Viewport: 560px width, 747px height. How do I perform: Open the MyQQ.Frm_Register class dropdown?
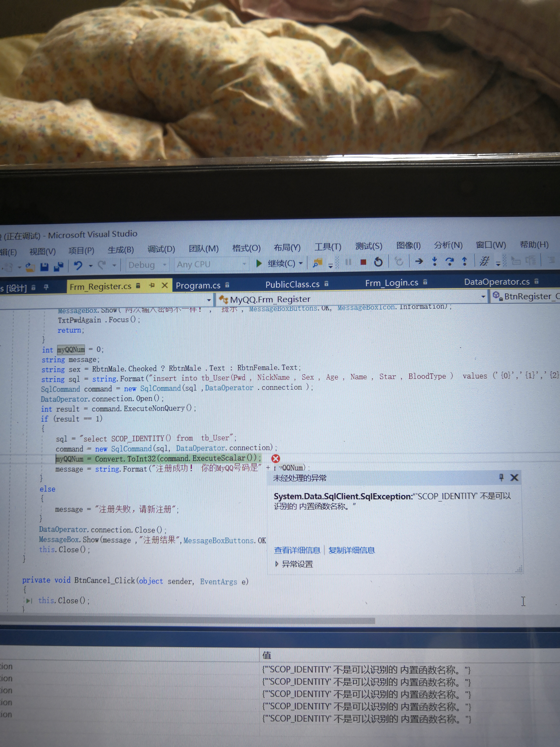(x=483, y=297)
